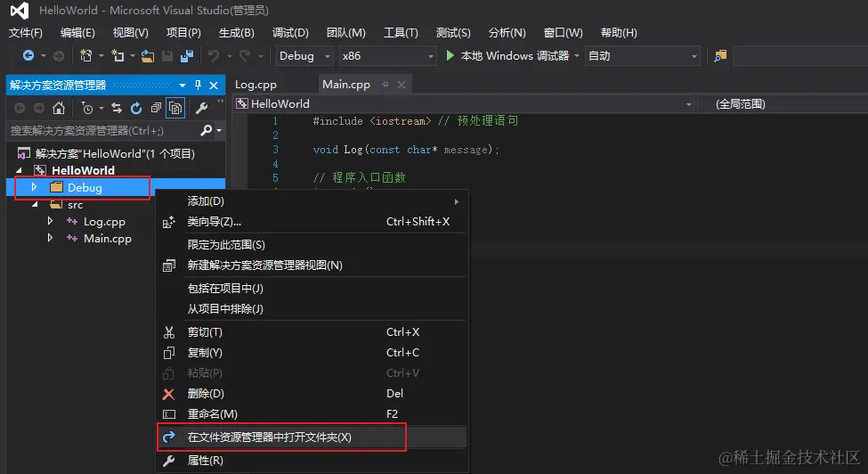Viewport: 868px width, 474px height.
Task: Open the 工具(T) menu
Action: point(401,33)
